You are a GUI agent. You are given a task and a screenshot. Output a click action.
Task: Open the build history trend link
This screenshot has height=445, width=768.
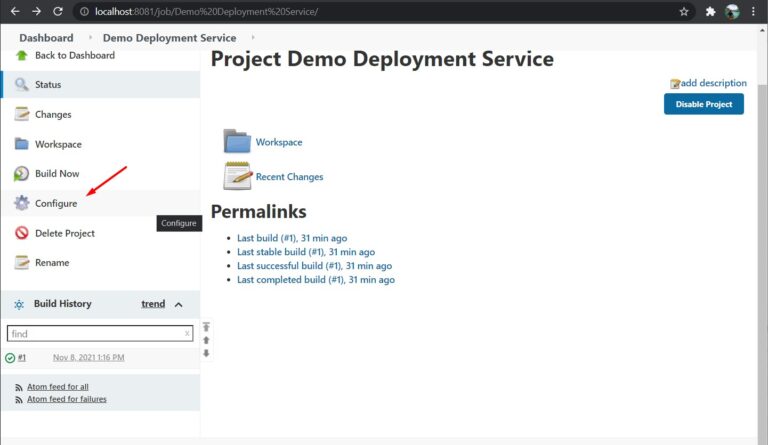coord(153,304)
